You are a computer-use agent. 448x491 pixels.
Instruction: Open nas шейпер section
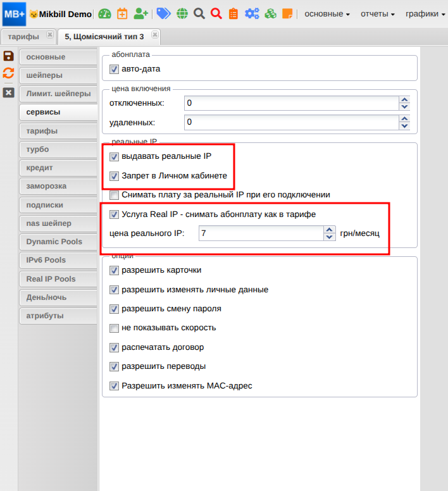point(58,223)
